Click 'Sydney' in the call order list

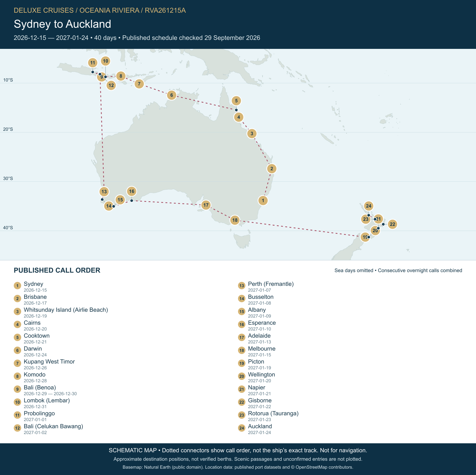tap(33, 284)
